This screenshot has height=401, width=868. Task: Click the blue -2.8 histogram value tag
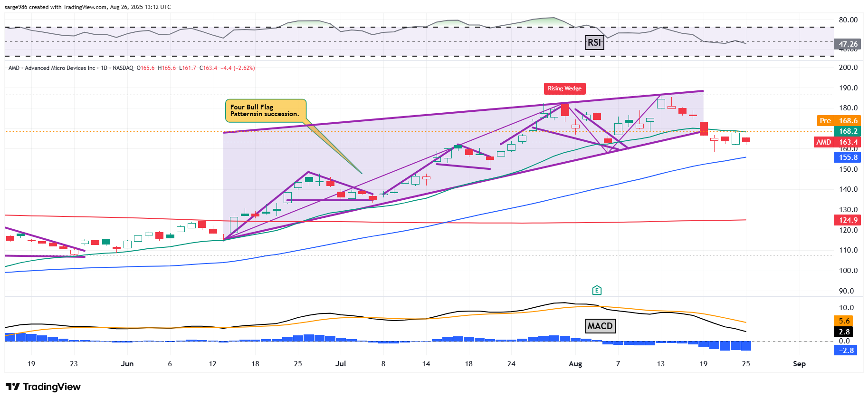[846, 351]
